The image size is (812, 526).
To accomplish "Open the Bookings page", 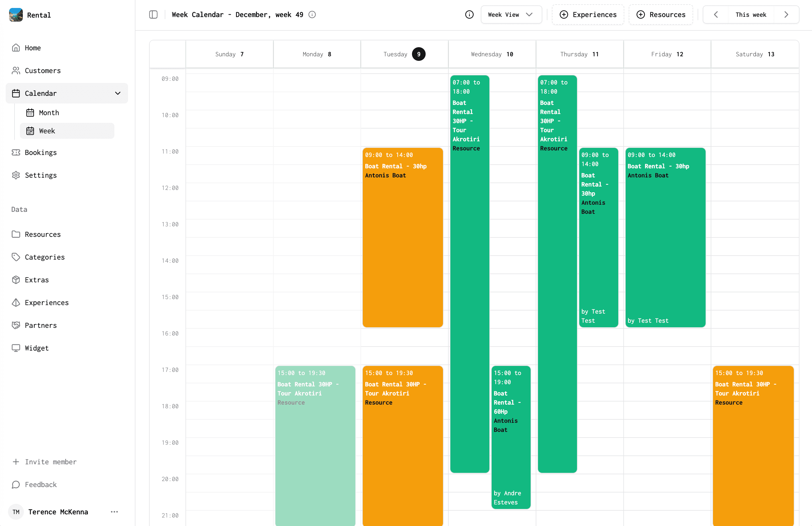I will 41,152.
